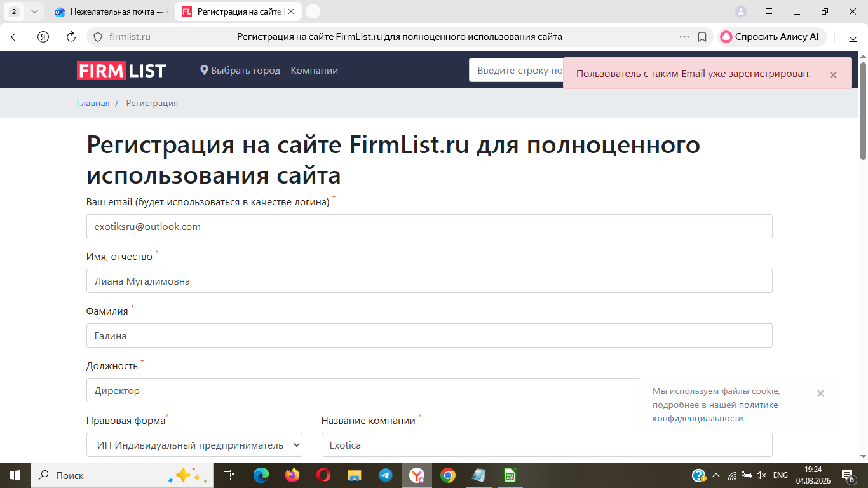Open Выбрать город city selector
Viewport: 868px width, 488px height.
point(240,71)
